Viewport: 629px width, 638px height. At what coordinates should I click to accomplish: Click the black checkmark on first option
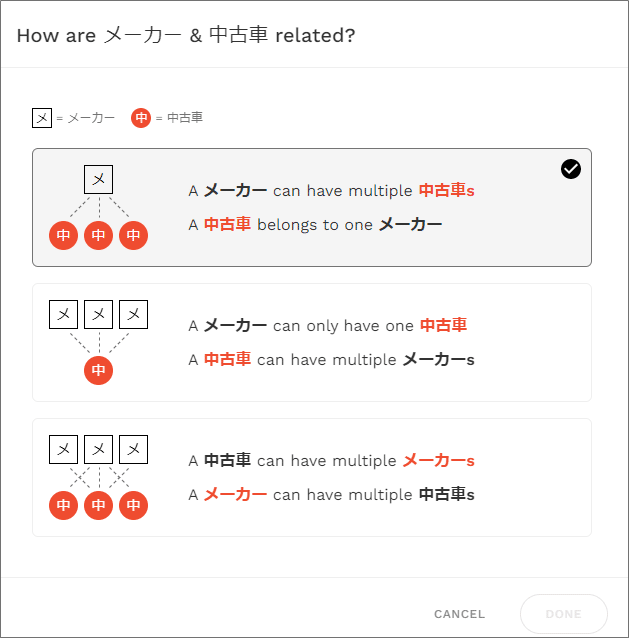tap(570, 169)
